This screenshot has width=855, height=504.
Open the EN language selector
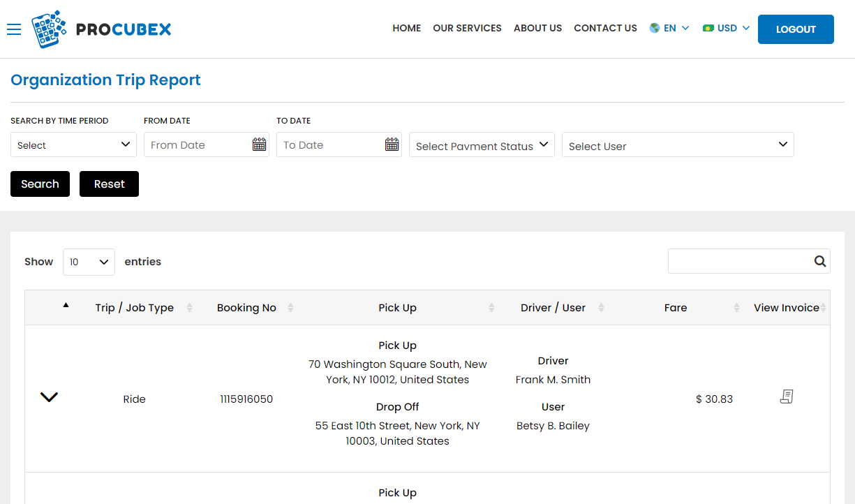click(x=669, y=29)
